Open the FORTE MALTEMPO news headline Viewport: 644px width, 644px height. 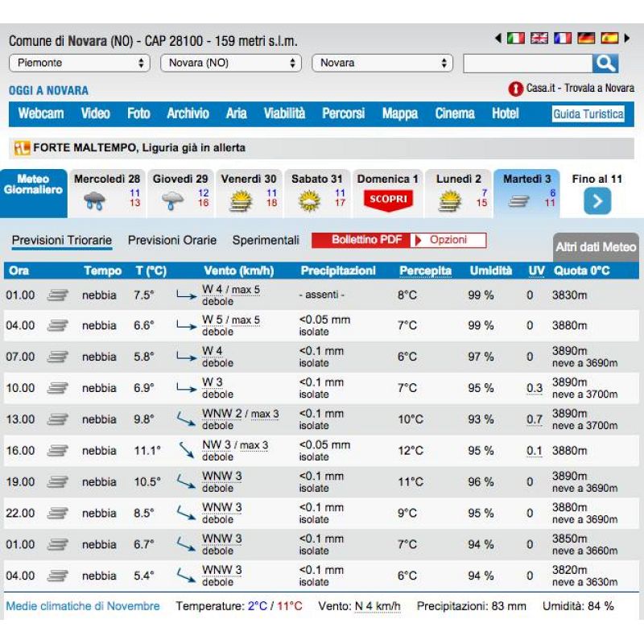pyautogui.click(x=139, y=148)
